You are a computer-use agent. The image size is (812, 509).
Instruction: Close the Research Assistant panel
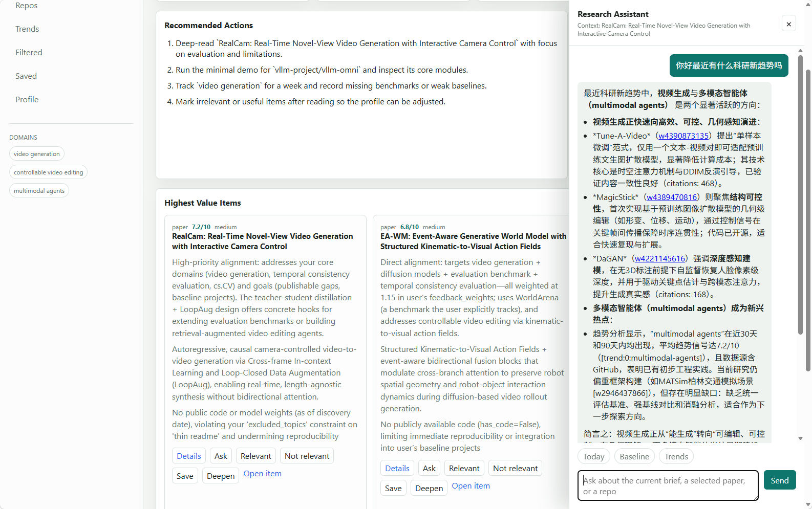coord(788,24)
